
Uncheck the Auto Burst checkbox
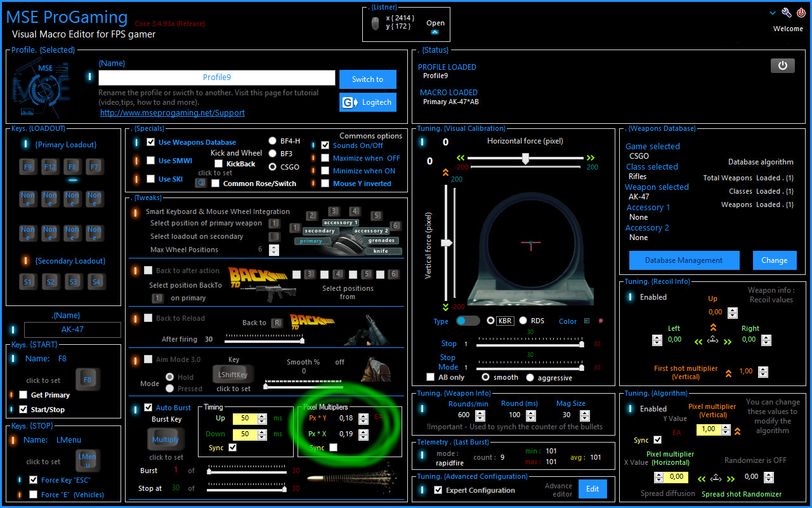tap(148, 407)
